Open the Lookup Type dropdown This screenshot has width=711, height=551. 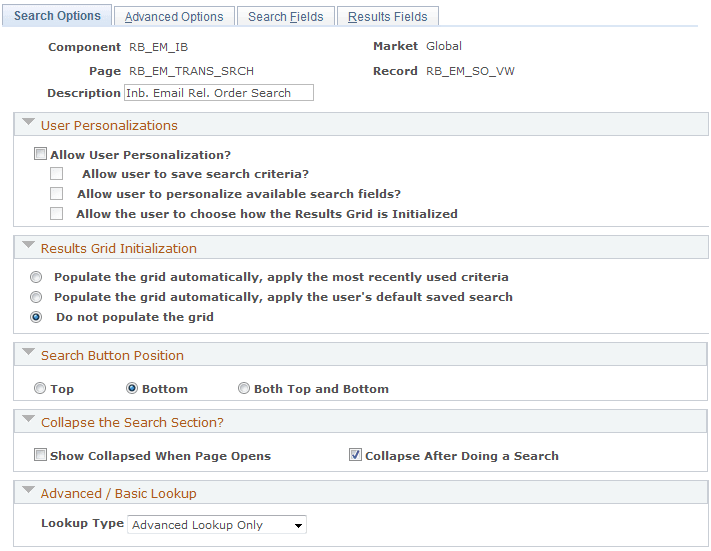click(217, 525)
